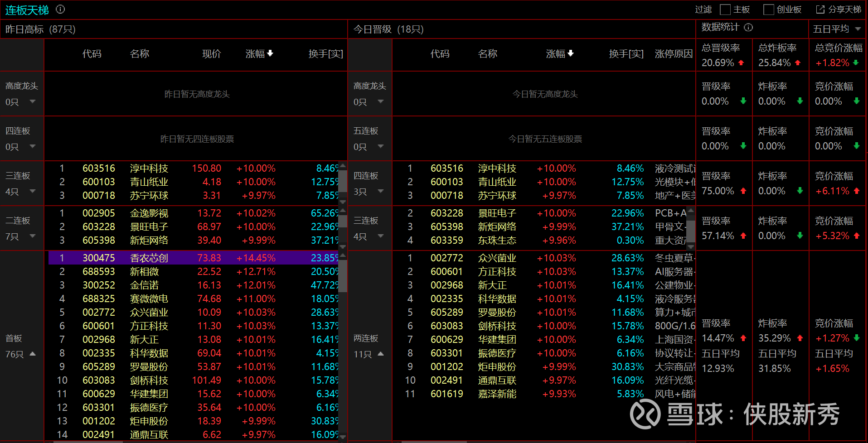868x443 pixels.
Task: Select the highlighted 香农芯创 row
Action: coord(194,258)
